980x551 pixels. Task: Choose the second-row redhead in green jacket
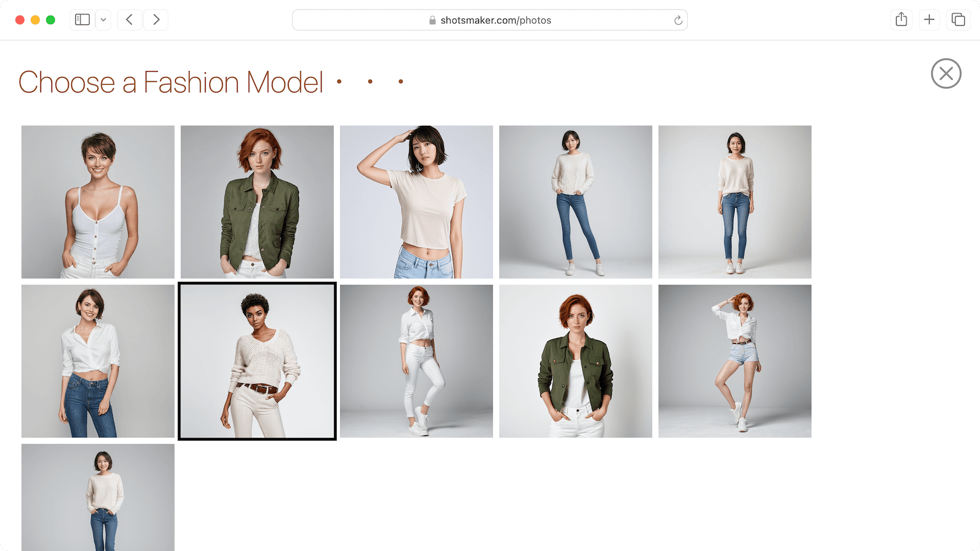[x=576, y=361]
